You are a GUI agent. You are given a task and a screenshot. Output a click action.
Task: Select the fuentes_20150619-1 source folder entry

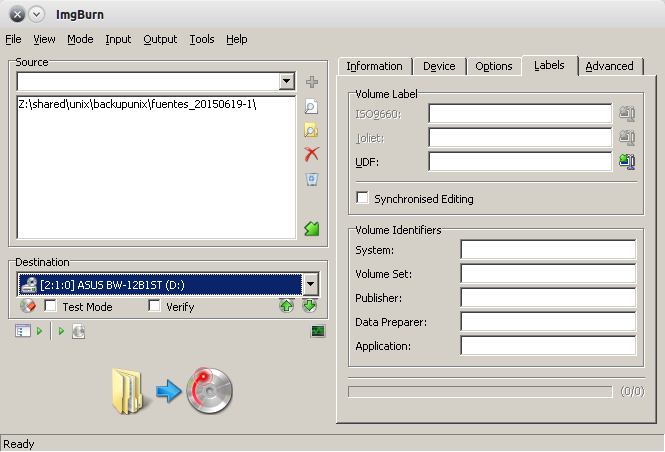[x=137, y=105]
